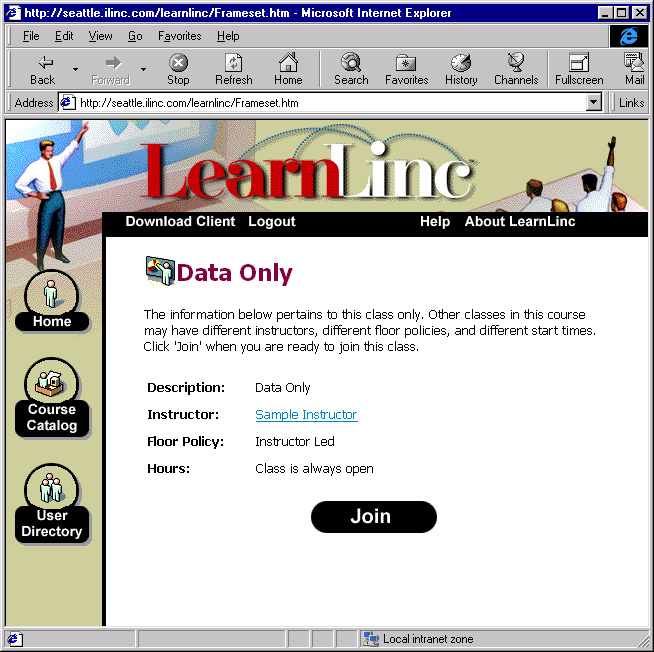
Task: Join the Data Only class
Action: (x=374, y=516)
